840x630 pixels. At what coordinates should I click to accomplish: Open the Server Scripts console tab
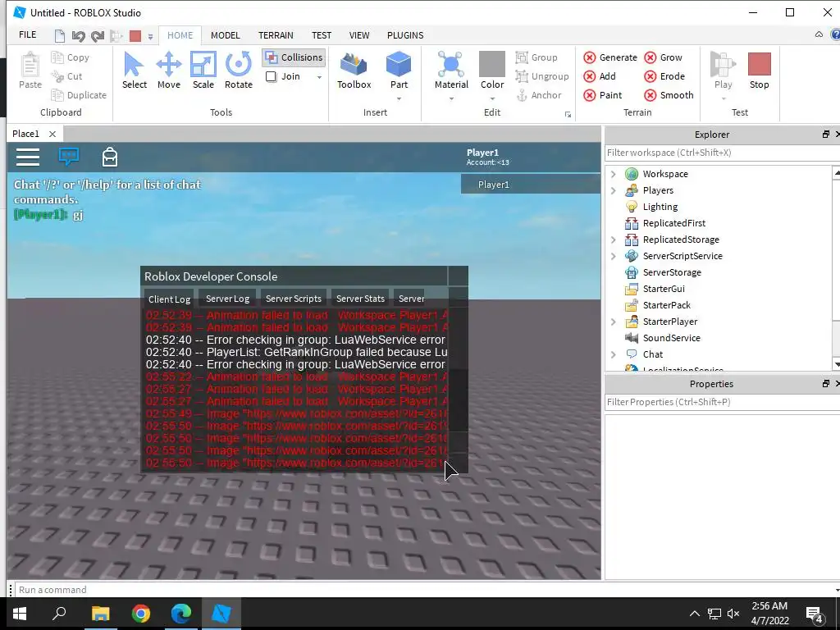click(x=293, y=299)
